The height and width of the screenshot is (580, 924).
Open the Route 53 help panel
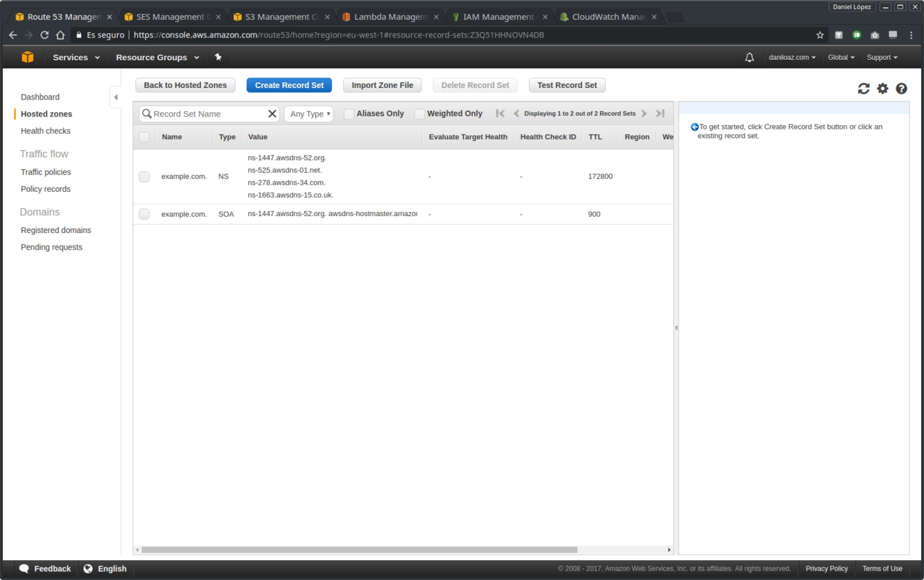pos(901,88)
